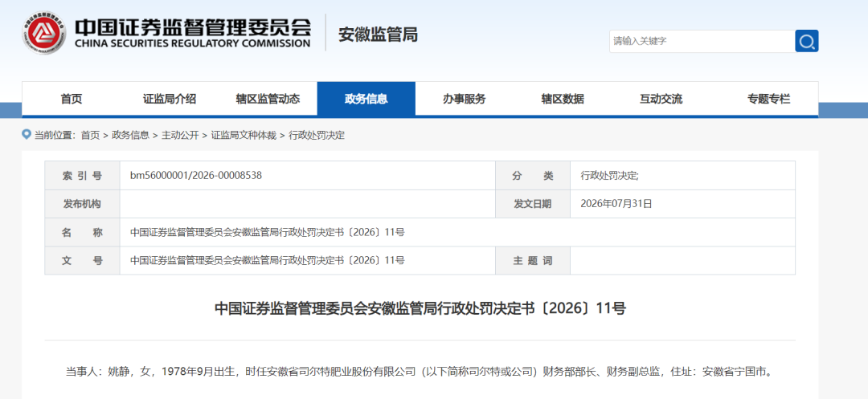Click the CSRC logo emblem
Image resolution: width=868 pixels, height=399 pixels.
tap(44, 33)
